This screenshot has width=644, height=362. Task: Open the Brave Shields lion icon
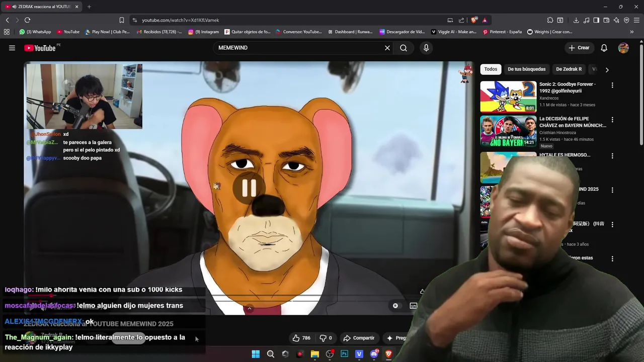474,20
